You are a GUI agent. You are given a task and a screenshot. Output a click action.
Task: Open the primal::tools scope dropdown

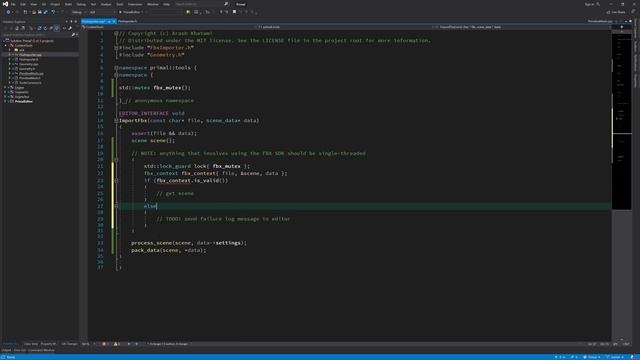point(344,27)
